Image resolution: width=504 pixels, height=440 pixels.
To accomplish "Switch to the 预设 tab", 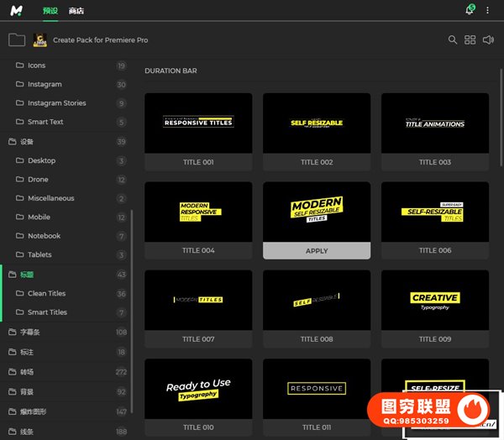I will pos(52,11).
